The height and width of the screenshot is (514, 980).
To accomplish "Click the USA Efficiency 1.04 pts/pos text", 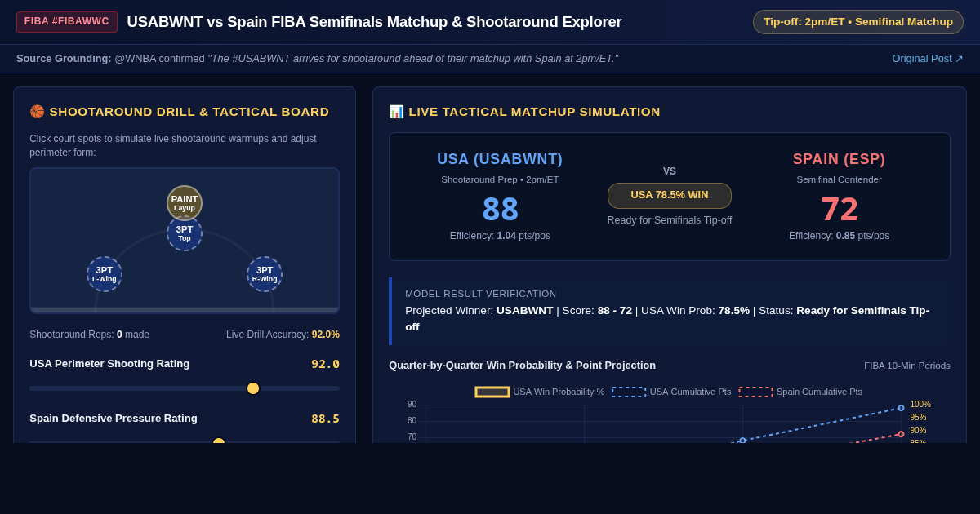I will (500, 236).
